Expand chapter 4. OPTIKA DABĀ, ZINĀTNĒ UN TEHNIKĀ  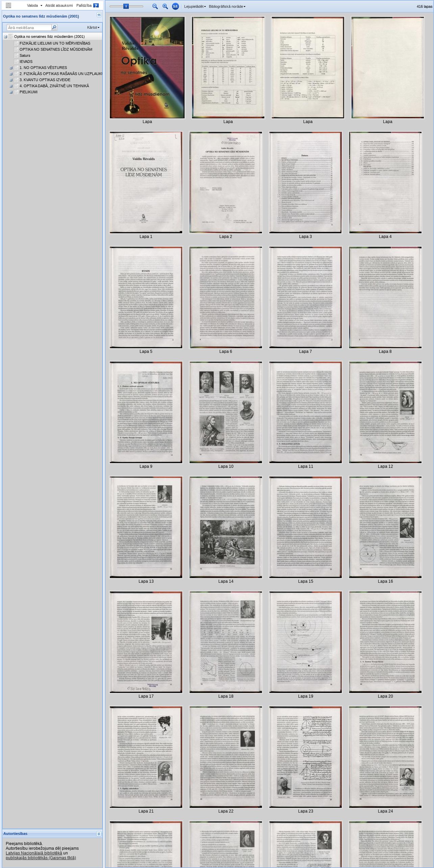11,86
